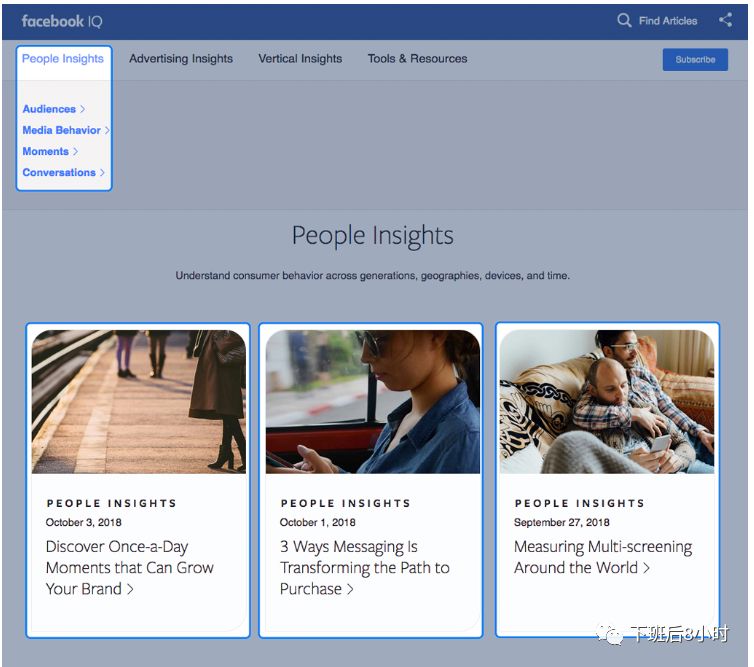The width and height of the screenshot is (754, 667).
Task: Click arrow after Purchase title
Action: [x=350, y=589]
